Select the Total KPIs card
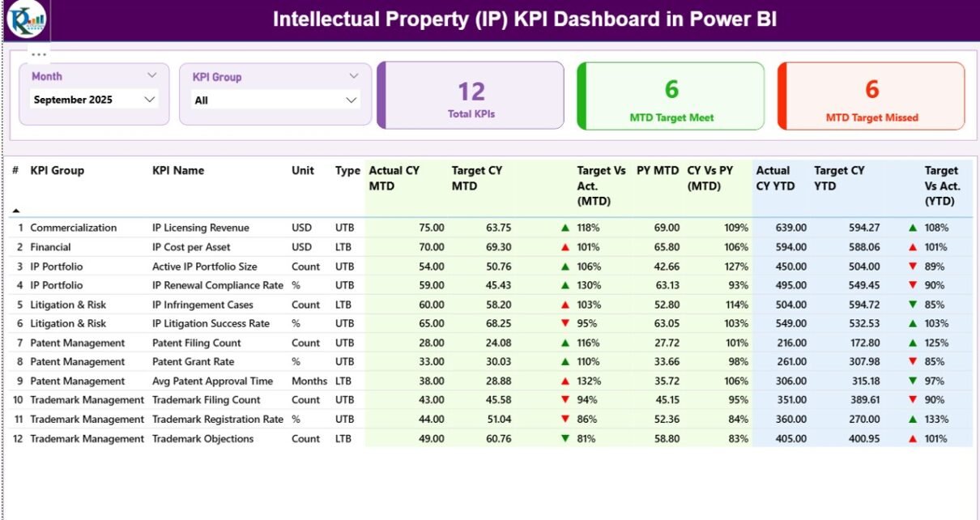The width and height of the screenshot is (980, 520). coord(471,96)
